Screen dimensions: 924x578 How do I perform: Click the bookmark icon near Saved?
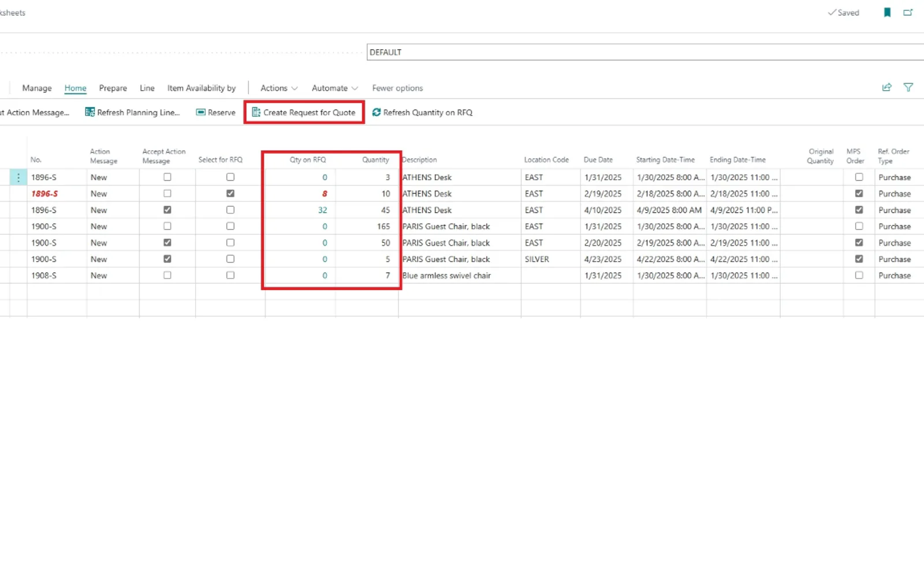[887, 12]
